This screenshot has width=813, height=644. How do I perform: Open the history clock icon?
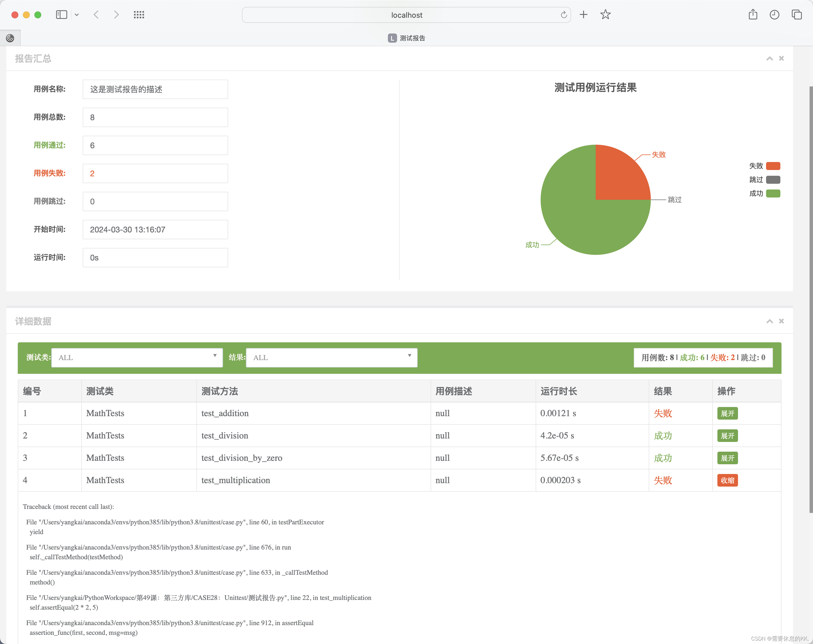click(x=774, y=15)
